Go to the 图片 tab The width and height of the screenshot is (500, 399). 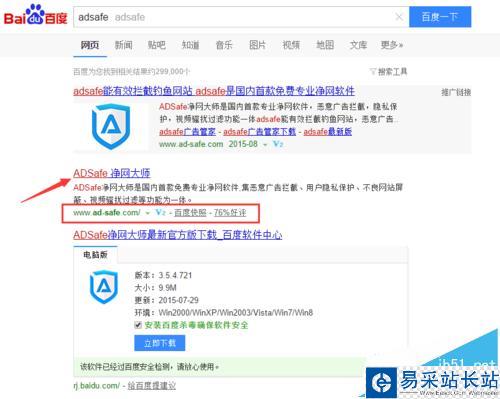[258, 45]
